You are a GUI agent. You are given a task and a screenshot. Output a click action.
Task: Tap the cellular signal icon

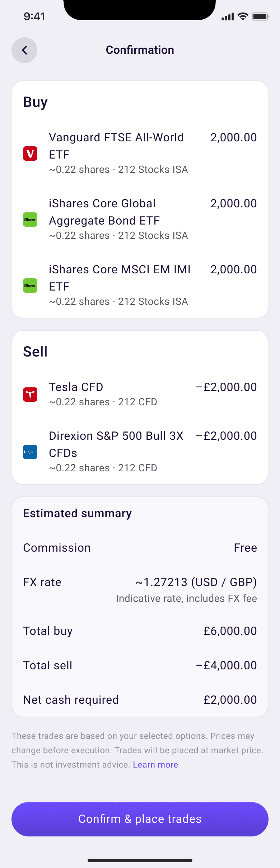[x=228, y=16]
